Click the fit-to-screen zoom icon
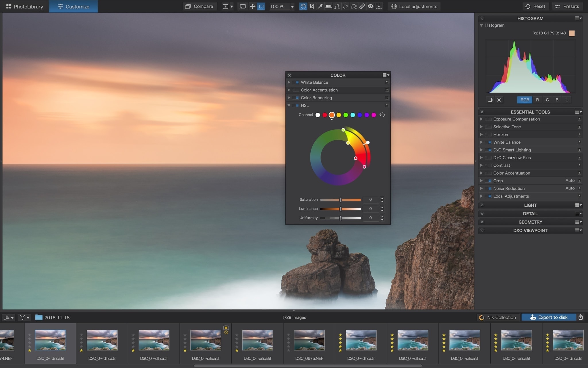Screen dimensions: 588x368 point(243,6)
